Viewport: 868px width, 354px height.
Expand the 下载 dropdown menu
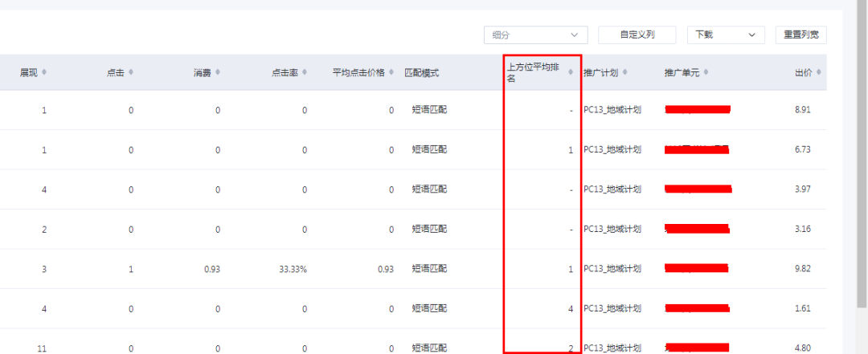725,35
